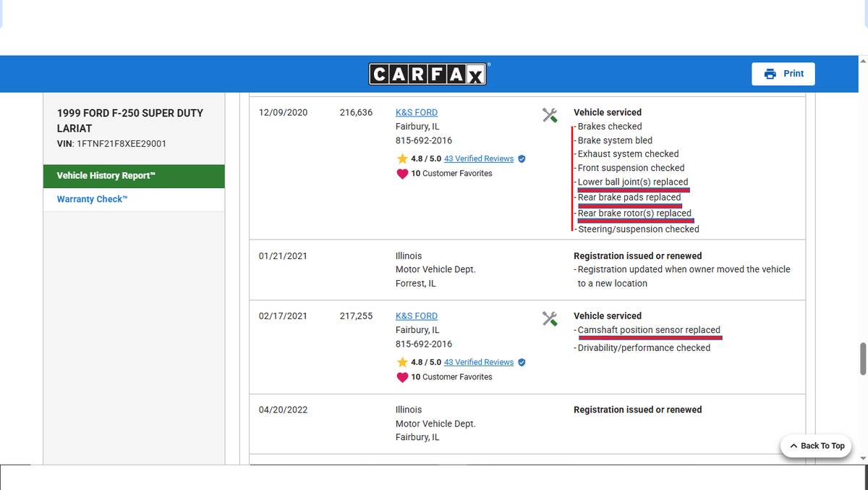Open K&S FORD link in the 02/17/2021 record
Screen dimensions: 868x490
point(416,316)
